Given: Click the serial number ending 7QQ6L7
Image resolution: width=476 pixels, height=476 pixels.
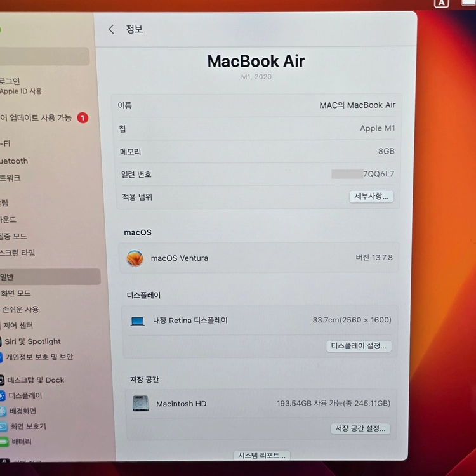Looking at the screenshot, I should coord(363,174).
